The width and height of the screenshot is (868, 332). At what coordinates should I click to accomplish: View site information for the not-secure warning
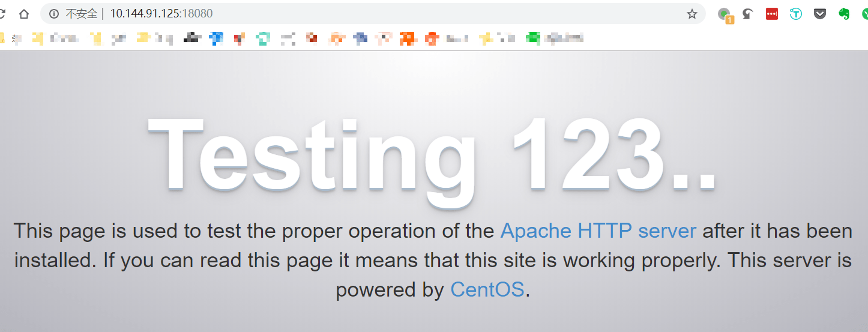(54, 14)
